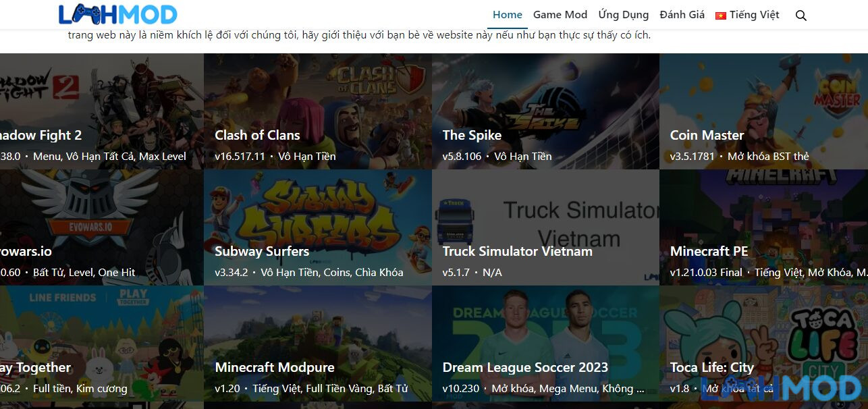This screenshot has height=409, width=868.
Task: Open the Play Together game tile
Action: [101, 344]
